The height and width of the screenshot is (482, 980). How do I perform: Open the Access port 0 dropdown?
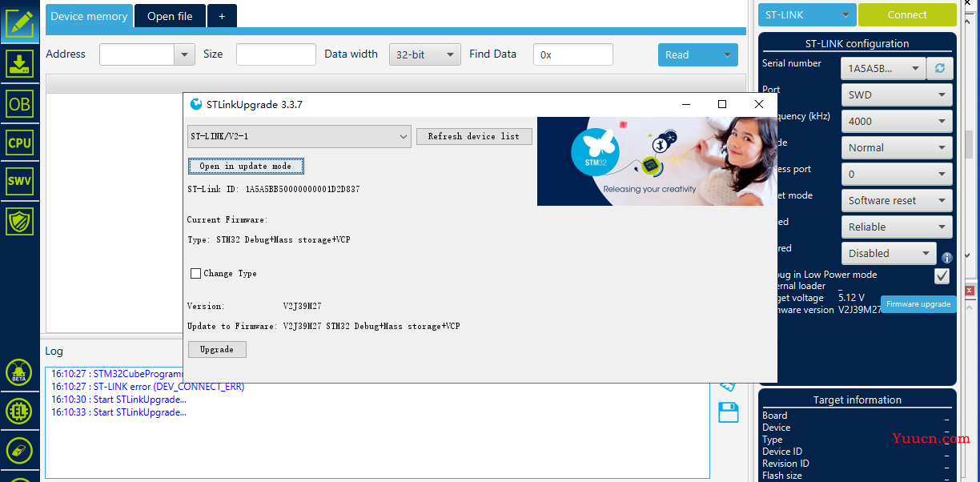pos(898,174)
